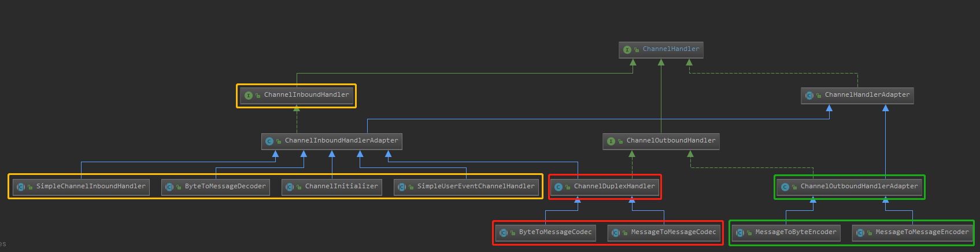Click abstract class icon on ChannelInitializer

pyautogui.click(x=289, y=187)
